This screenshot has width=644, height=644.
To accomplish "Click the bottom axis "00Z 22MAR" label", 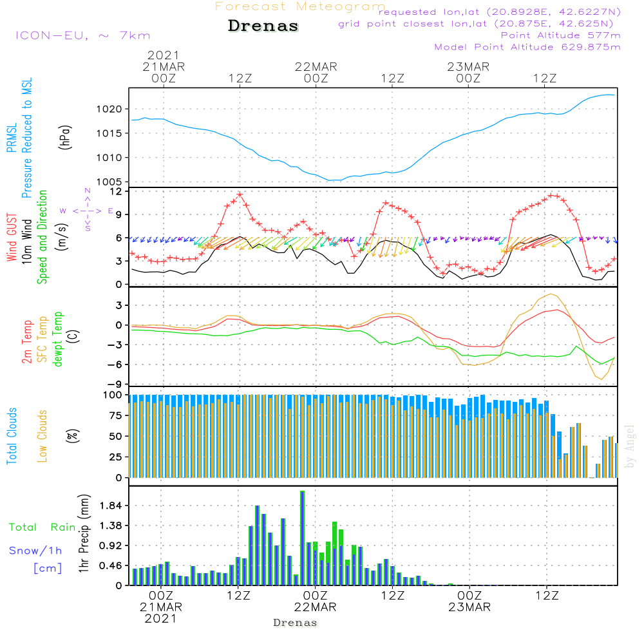I will [315, 601].
